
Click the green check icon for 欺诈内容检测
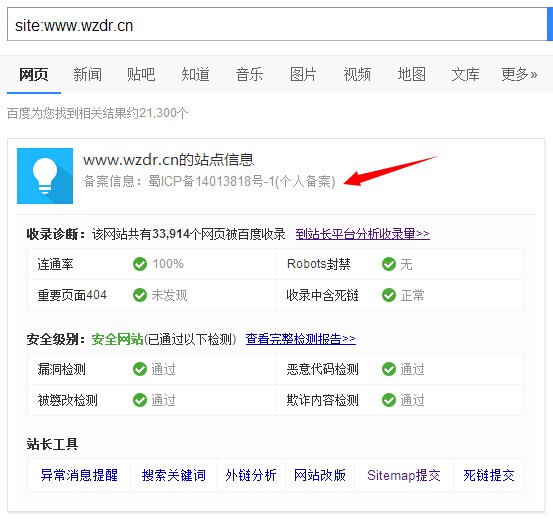[389, 400]
